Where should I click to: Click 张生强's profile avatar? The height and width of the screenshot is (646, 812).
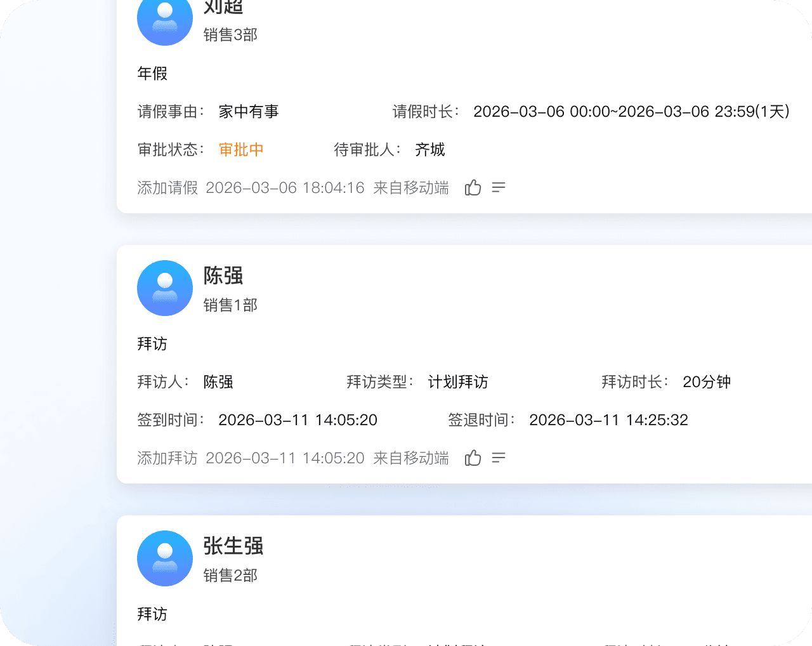pos(165,558)
